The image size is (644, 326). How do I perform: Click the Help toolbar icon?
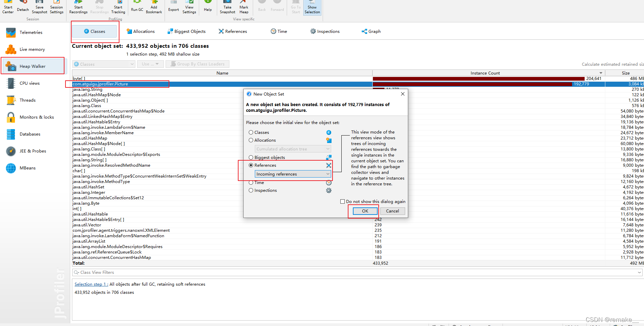coord(208,6)
